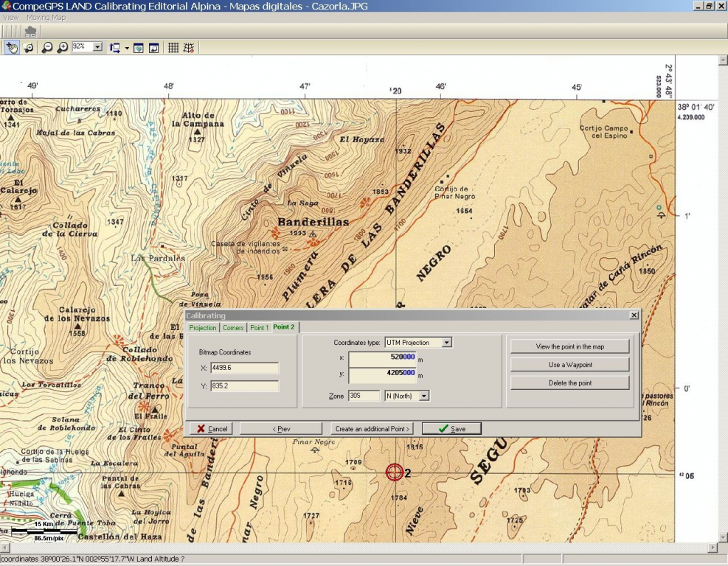Toggle the plain grid icon

pos(173,47)
